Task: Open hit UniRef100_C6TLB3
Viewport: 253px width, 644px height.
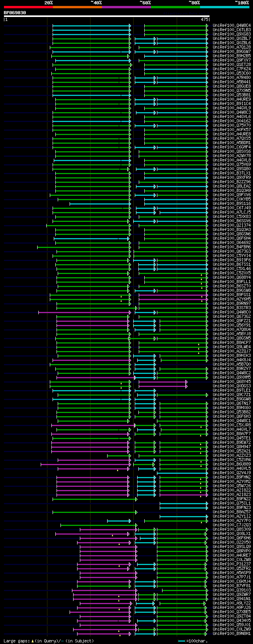Action: (232, 30)
